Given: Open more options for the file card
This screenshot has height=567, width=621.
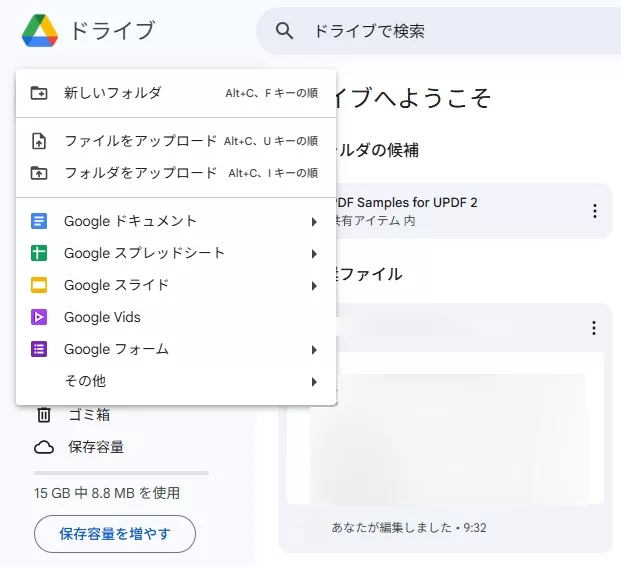Looking at the screenshot, I should [594, 328].
